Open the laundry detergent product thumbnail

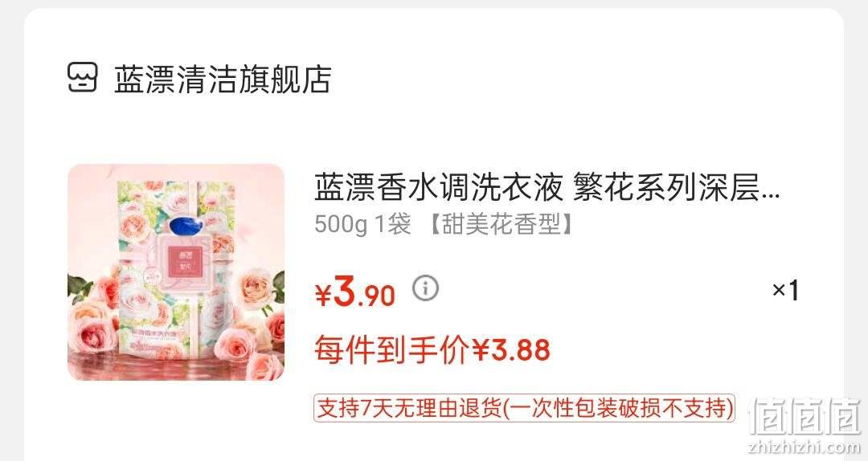176,272
